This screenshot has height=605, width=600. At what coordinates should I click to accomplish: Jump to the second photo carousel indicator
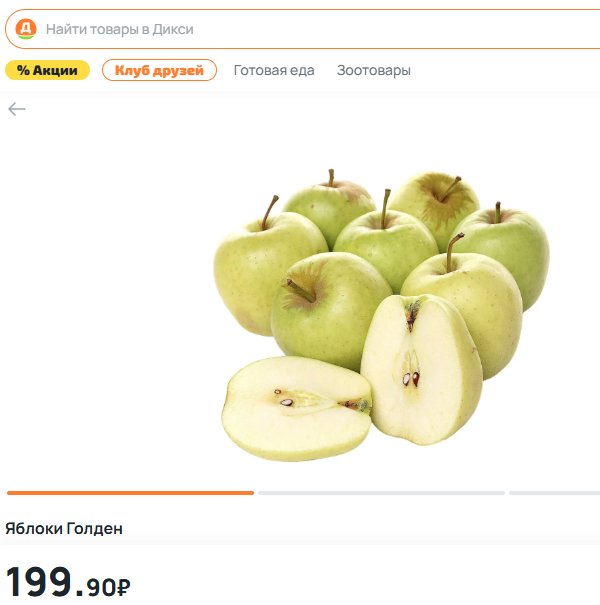coord(382,493)
